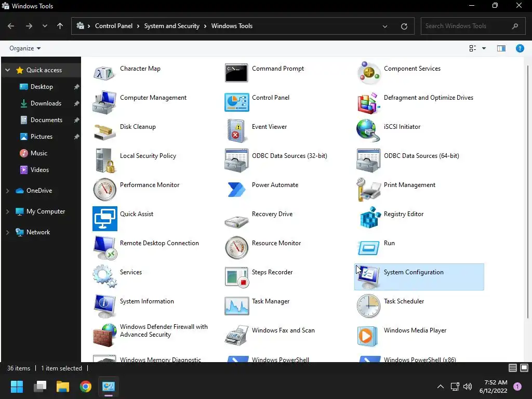Select the System Configuration icon

(x=368, y=277)
